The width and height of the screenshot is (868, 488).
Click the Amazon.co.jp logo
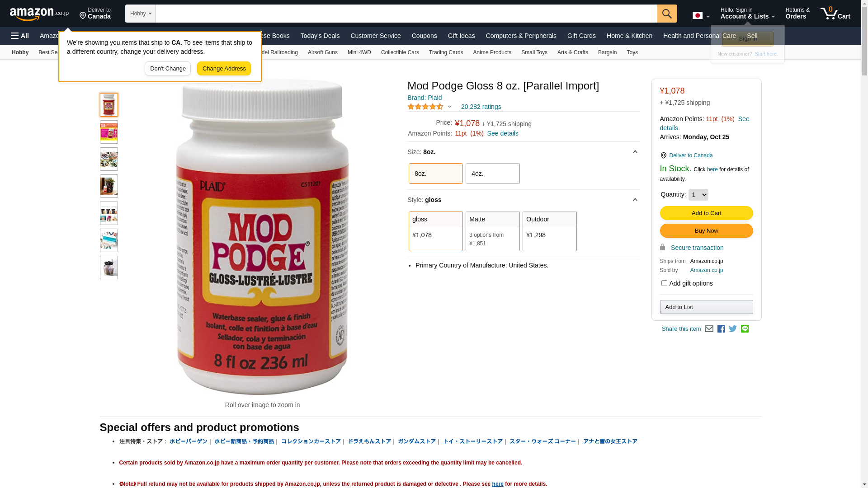tap(39, 14)
